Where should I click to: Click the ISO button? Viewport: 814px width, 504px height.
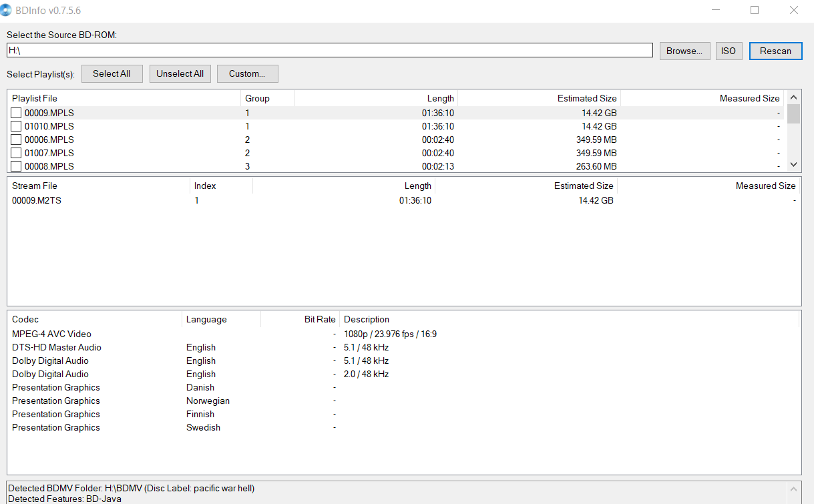[x=729, y=51]
